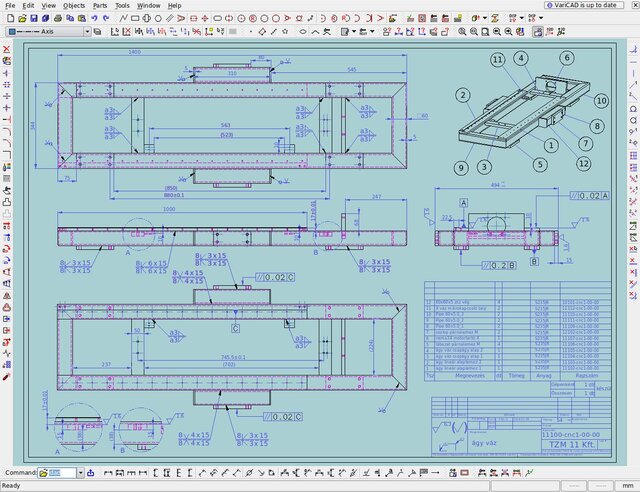Open the Help menu
This screenshot has height=492, width=640.
click(x=174, y=5)
